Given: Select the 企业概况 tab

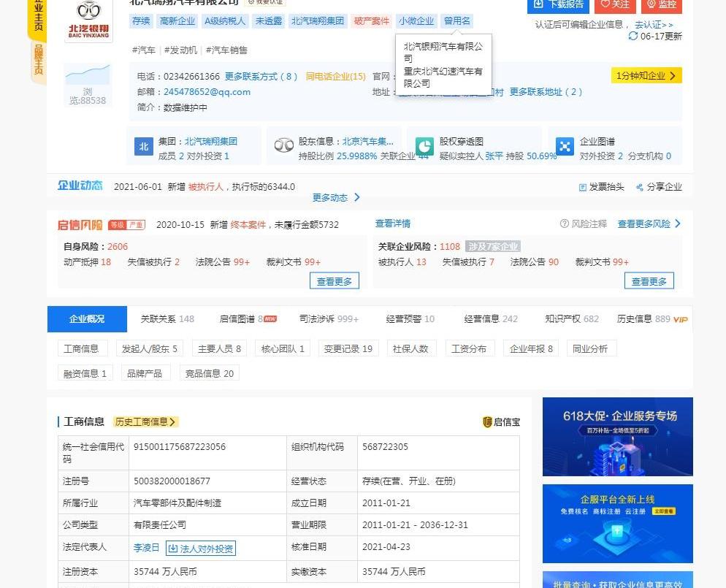Looking at the screenshot, I should pyautogui.click(x=87, y=319).
